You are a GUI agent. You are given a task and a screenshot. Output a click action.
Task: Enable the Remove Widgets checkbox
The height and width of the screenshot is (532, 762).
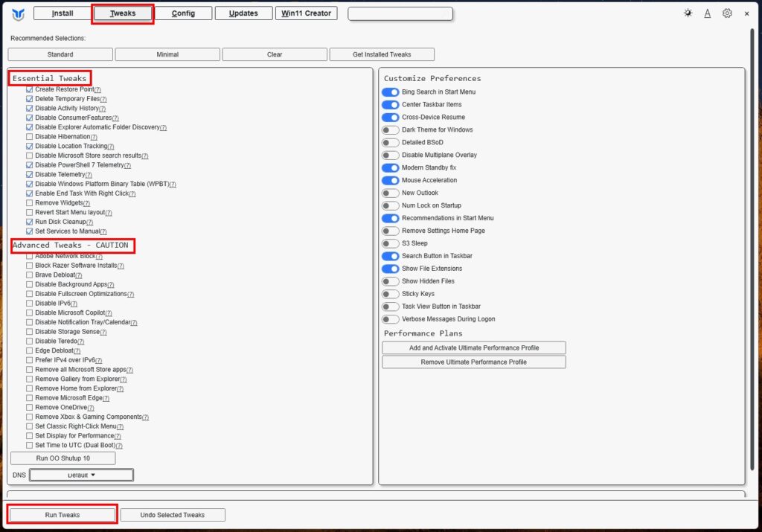(x=30, y=203)
